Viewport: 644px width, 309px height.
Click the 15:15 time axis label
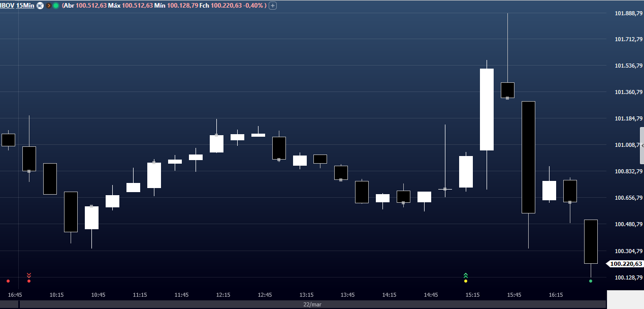tap(472, 295)
